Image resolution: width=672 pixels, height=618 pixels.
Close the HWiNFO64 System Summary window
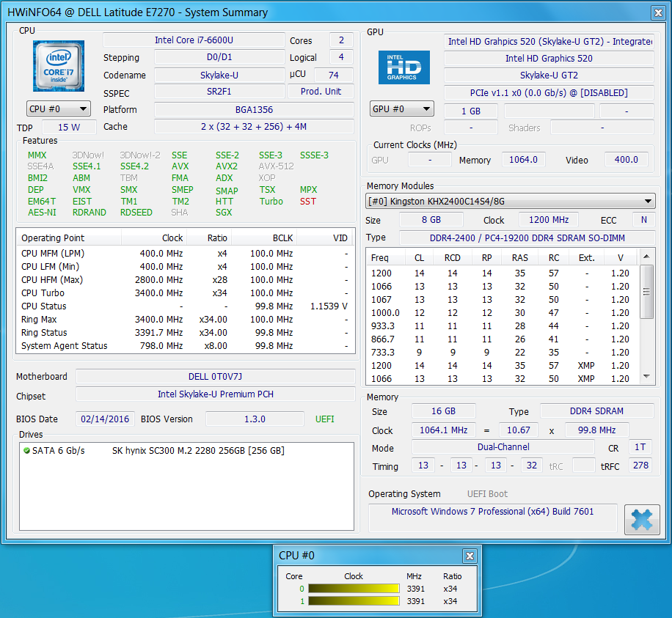(658, 13)
